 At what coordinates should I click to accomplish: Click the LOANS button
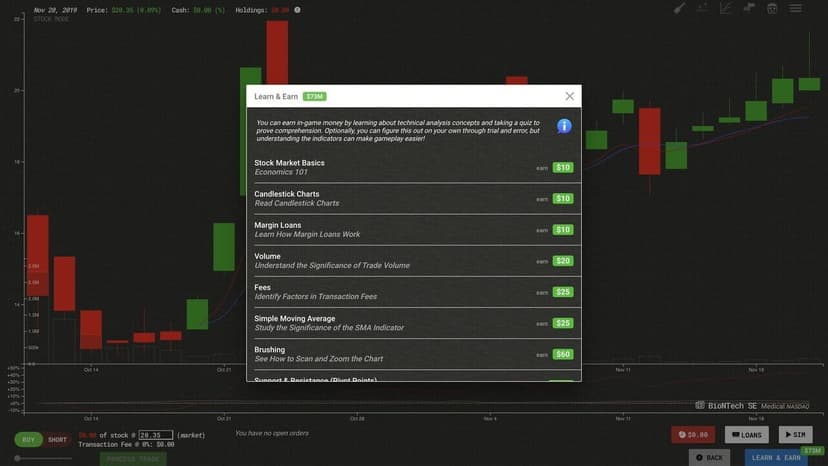[747, 435]
